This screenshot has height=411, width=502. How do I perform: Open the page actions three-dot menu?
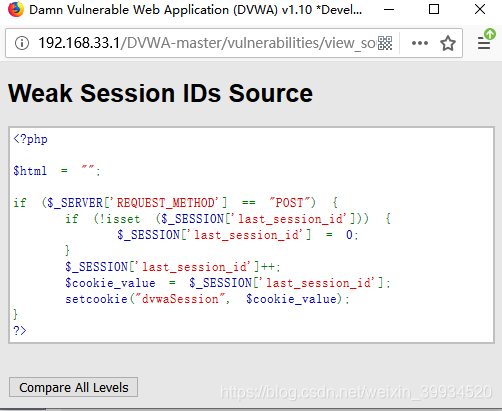click(x=420, y=43)
